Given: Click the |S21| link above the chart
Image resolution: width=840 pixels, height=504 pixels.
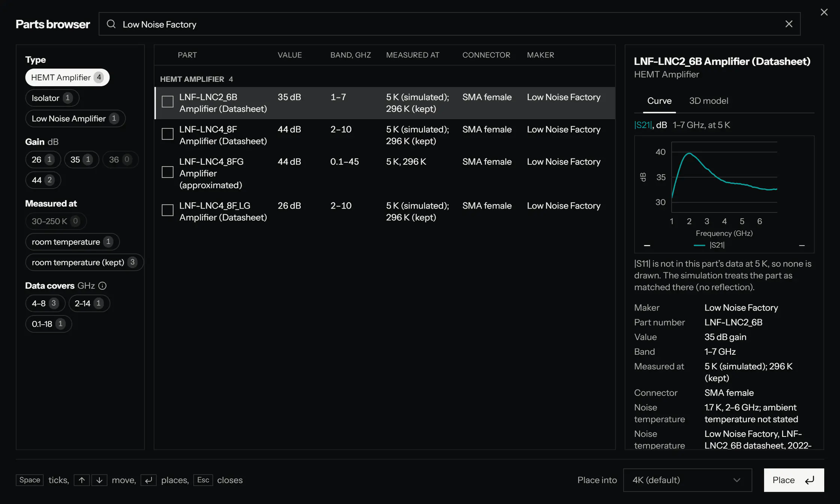Looking at the screenshot, I should 643,125.
